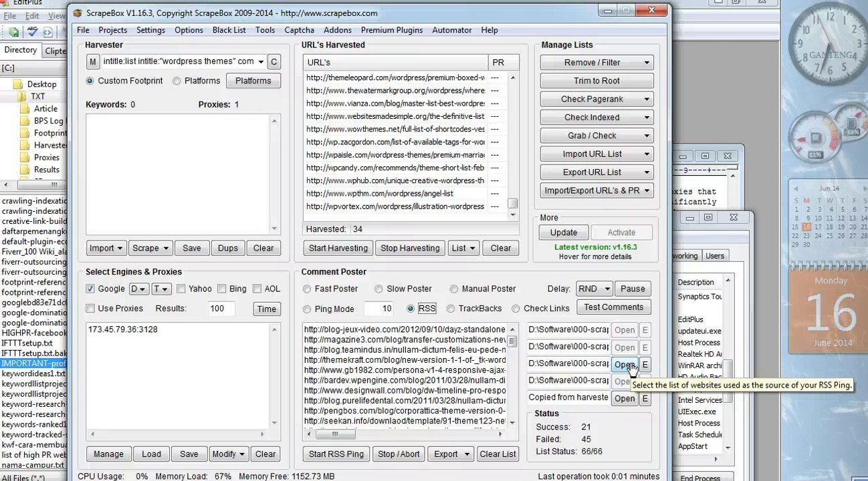Open the Automator menu

[451, 30]
